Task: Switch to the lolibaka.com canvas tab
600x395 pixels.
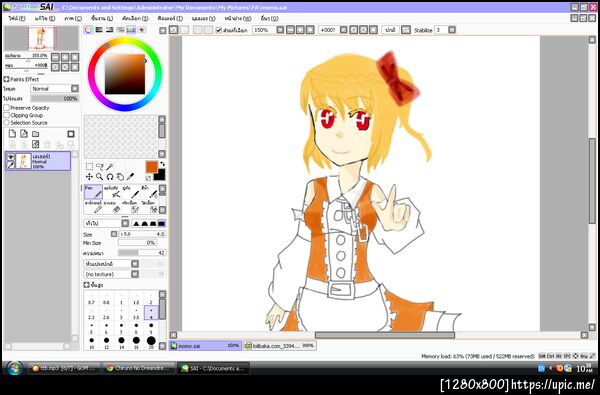Action: click(280, 346)
